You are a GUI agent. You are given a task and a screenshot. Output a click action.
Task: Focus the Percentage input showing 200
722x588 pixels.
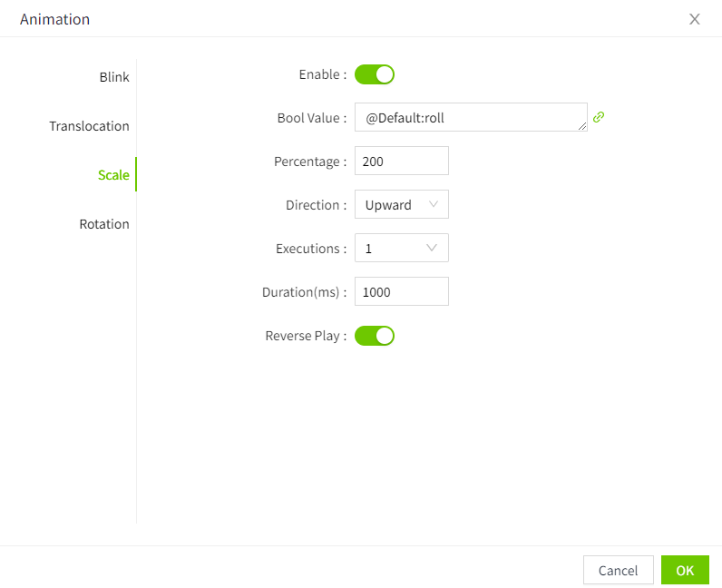click(x=401, y=161)
